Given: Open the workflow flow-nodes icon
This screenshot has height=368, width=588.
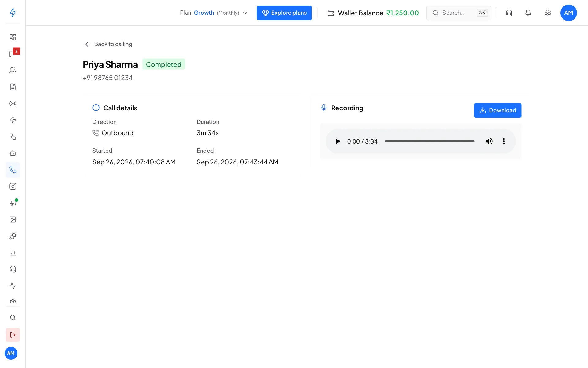Looking at the screenshot, I should point(13,137).
